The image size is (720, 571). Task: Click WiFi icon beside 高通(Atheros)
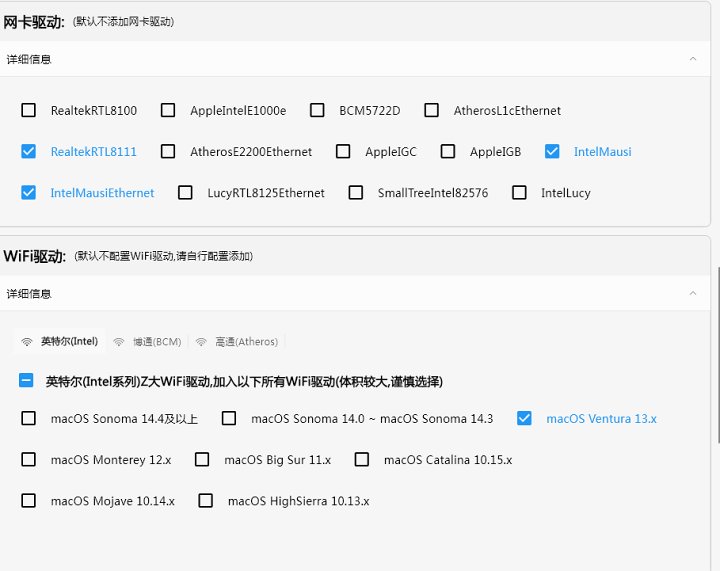pyautogui.click(x=201, y=342)
